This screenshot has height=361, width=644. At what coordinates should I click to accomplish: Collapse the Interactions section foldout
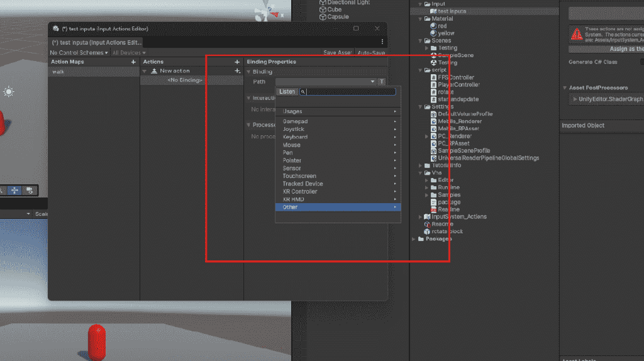click(248, 98)
